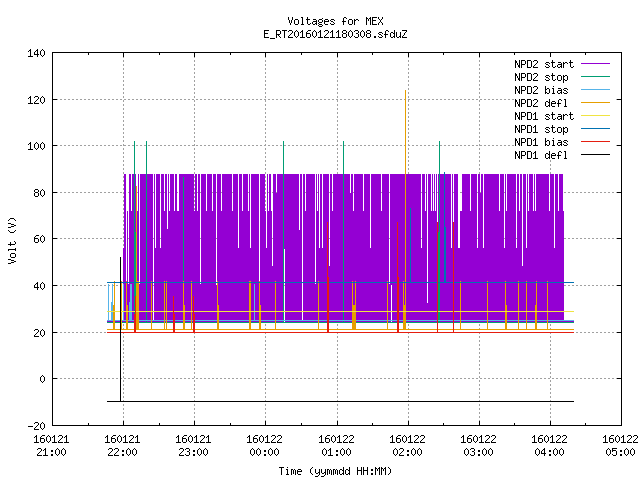This screenshot has width=640, height=480.
Task: Click the yellow NPD1 start legend line
Action: (x=595, y=116)
